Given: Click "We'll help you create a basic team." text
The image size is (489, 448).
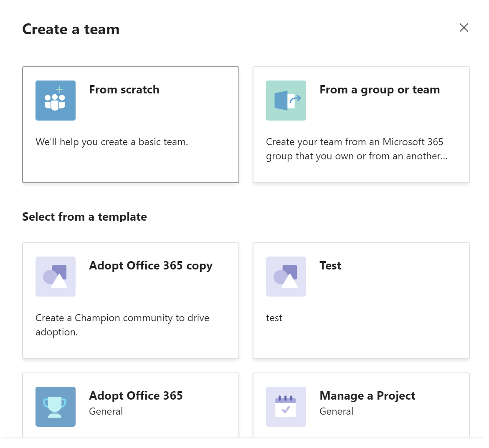Looking at the screenshot, I should coord(111,142).
